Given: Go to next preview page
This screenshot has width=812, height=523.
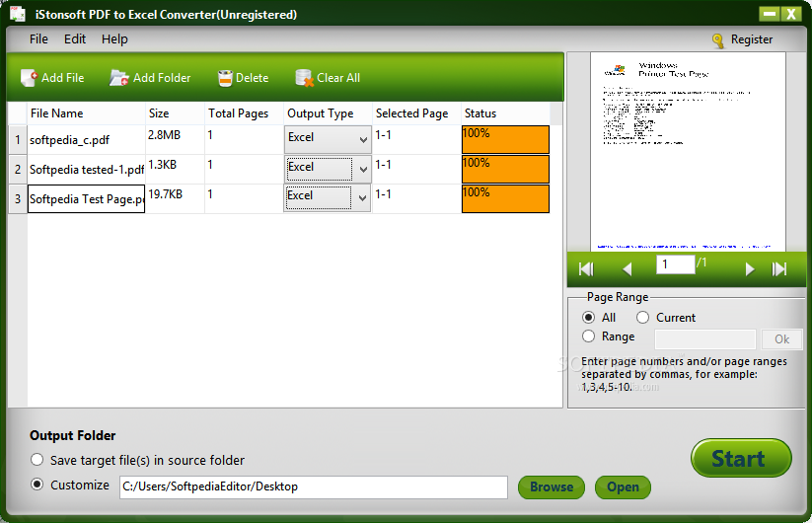Looking at the screenshot, I should 749,268.
